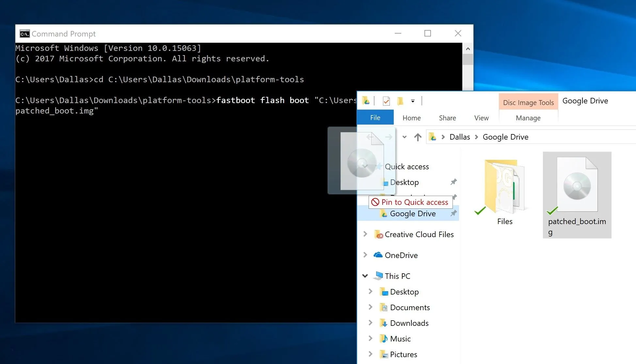This screenshot has height=364, width=636.
Task: Collapse the This PC node
Action: [x=365, y=276]
